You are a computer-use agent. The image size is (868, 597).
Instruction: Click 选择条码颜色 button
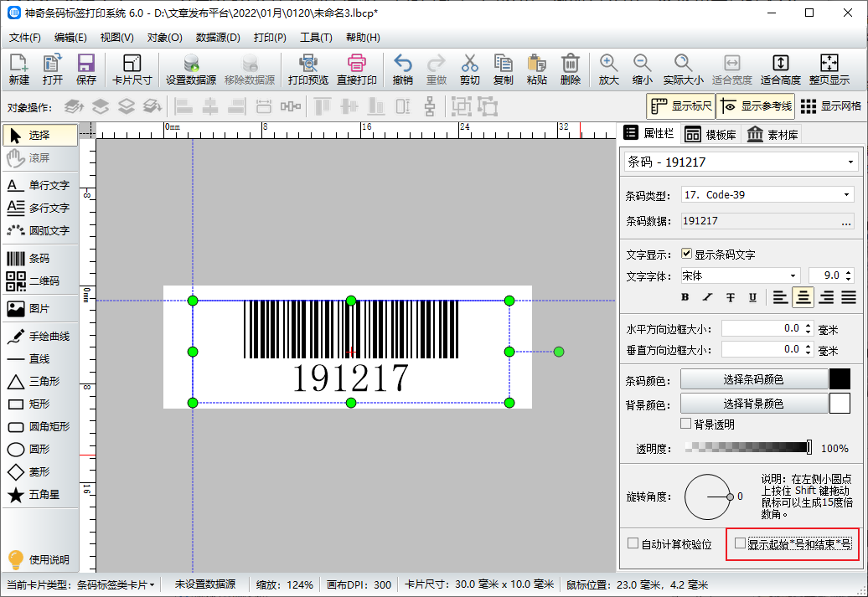pyautogui.click(x=753, y=379)
